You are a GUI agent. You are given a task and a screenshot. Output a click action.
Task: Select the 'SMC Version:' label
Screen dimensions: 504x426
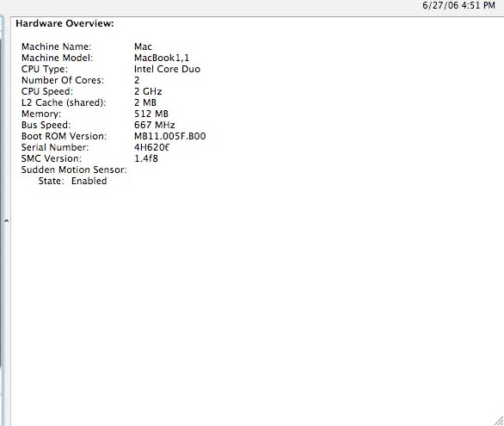pos(51,158)
